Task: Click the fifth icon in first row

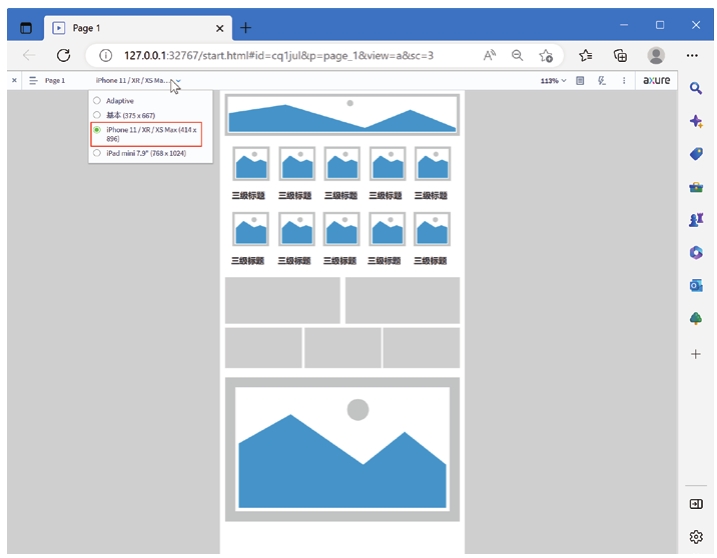Action: (433, 164)
